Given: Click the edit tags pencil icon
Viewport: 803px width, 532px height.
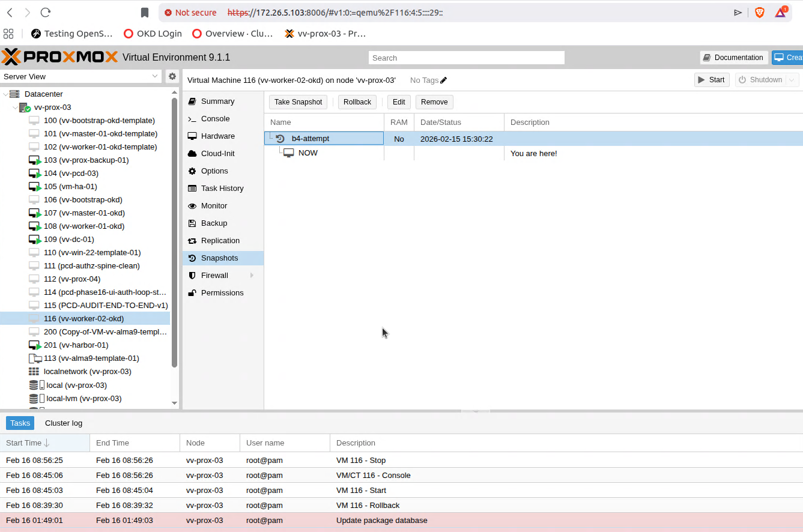Looking at the screenshot, I should pos(444,80).
